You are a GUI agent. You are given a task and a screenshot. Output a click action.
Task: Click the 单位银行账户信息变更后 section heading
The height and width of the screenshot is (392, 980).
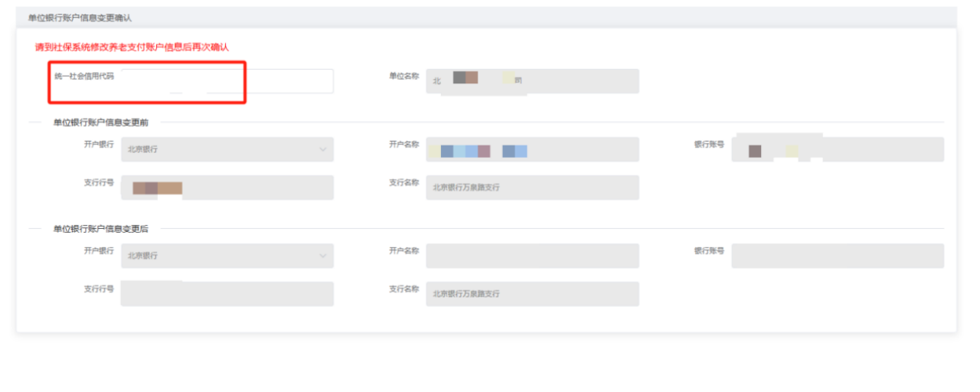100,228
